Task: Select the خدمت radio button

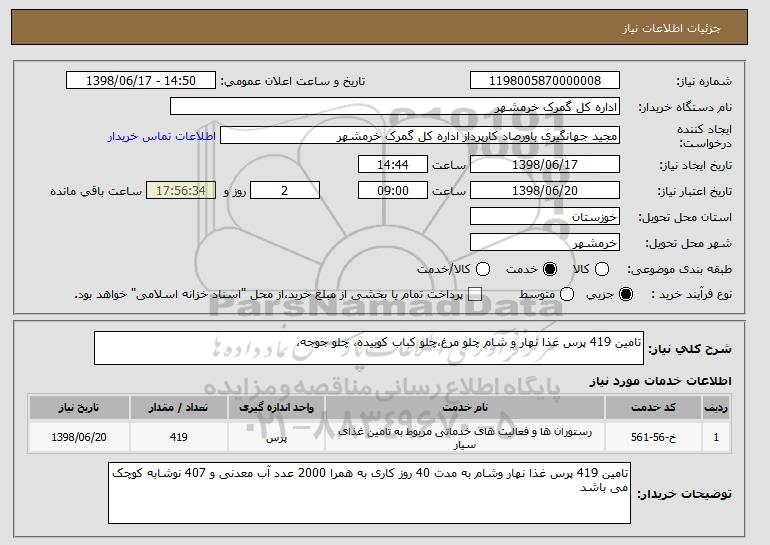Action: tap(550, 269)
